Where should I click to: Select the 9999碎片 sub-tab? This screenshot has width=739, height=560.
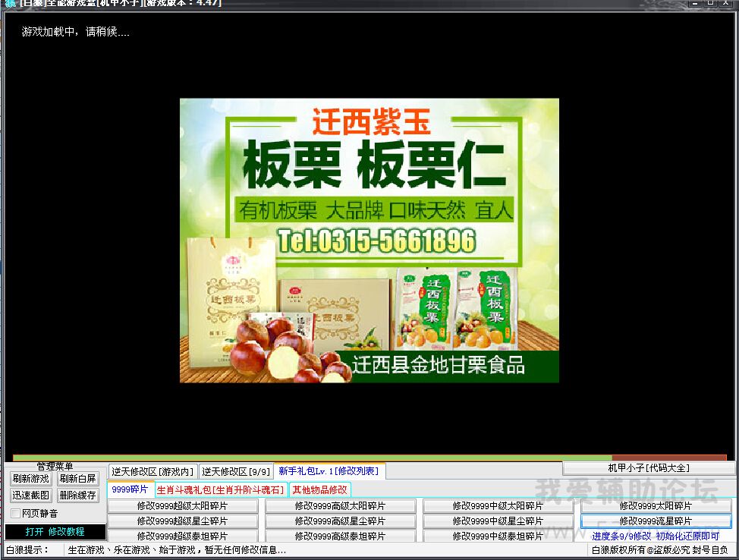click(x=130, y=489)
